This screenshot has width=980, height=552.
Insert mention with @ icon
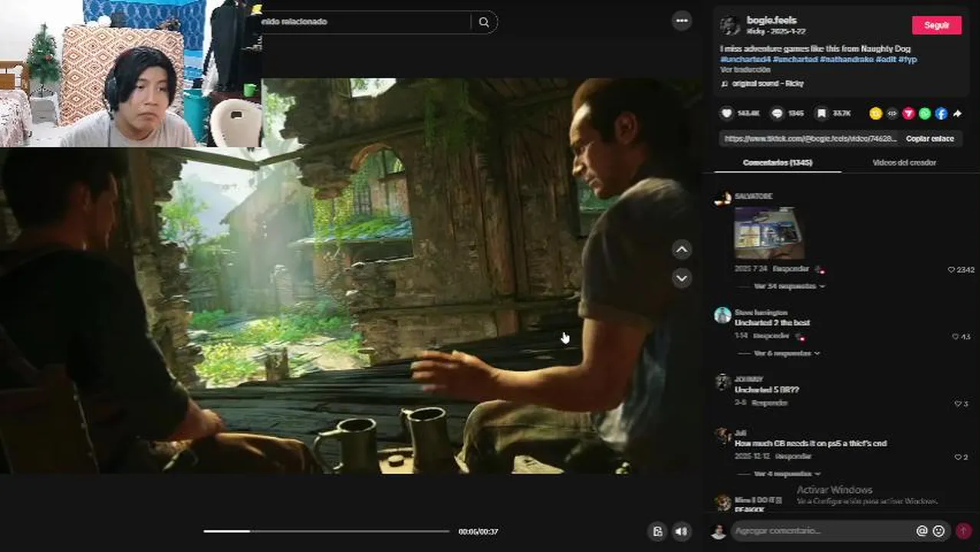pyautogui.click(x=922, y=531)
